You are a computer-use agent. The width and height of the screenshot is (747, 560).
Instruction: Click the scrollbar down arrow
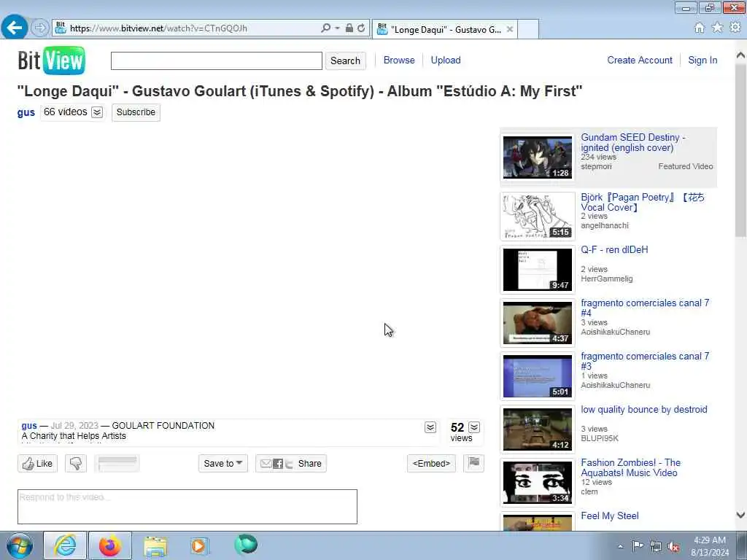[x=740, y=515]
